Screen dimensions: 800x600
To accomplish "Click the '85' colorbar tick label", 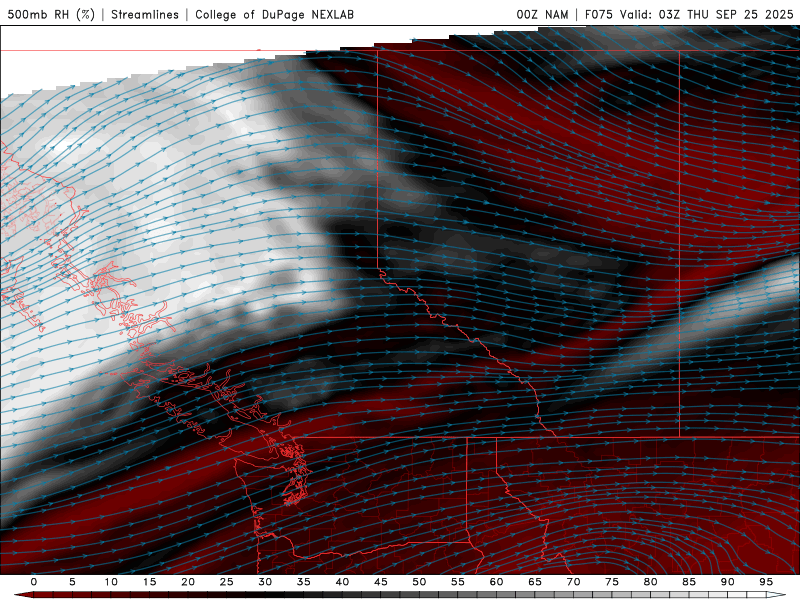I will pos(689,582).
